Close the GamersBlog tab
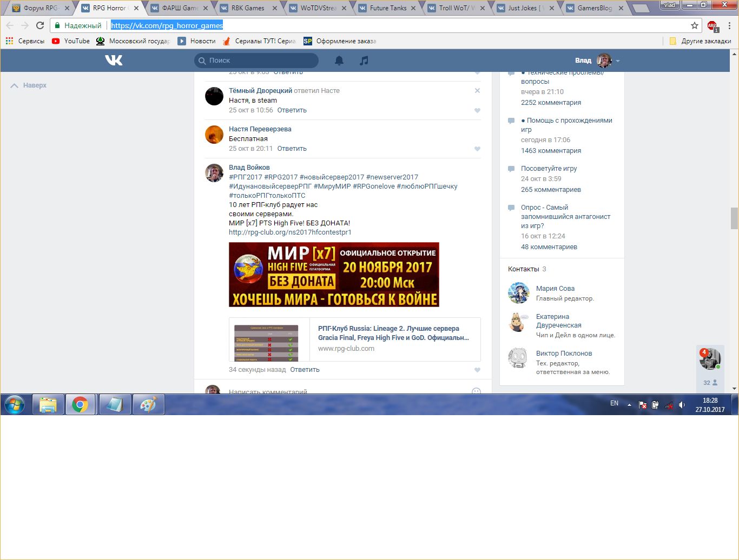Image resolution: width=739 pixels, height=560 pixels. click(x=621, y=8)
